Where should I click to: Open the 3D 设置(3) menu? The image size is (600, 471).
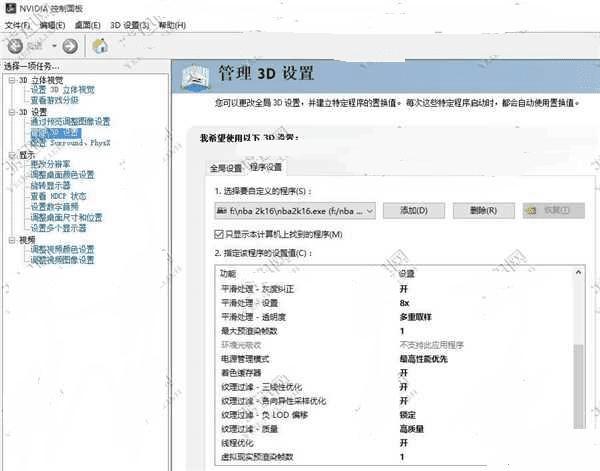130,25
